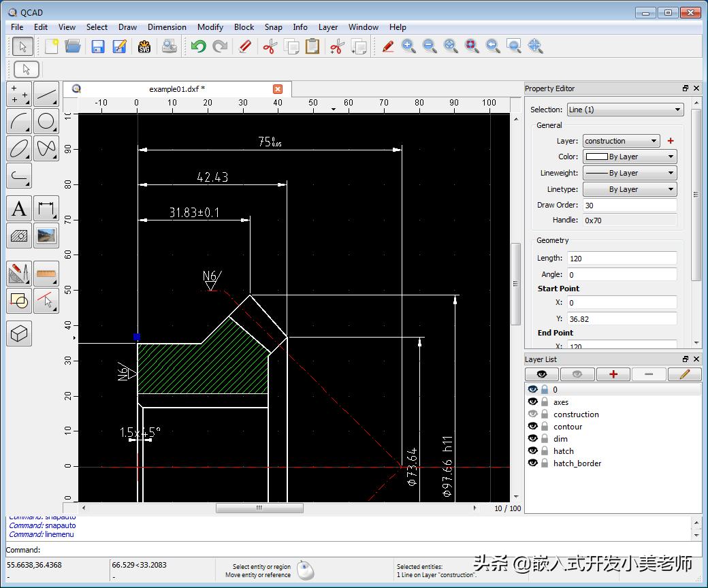Open the Selection dropdown showing Line (1)
The width and height of the screenshot is (708, 588).
point(625,109)
